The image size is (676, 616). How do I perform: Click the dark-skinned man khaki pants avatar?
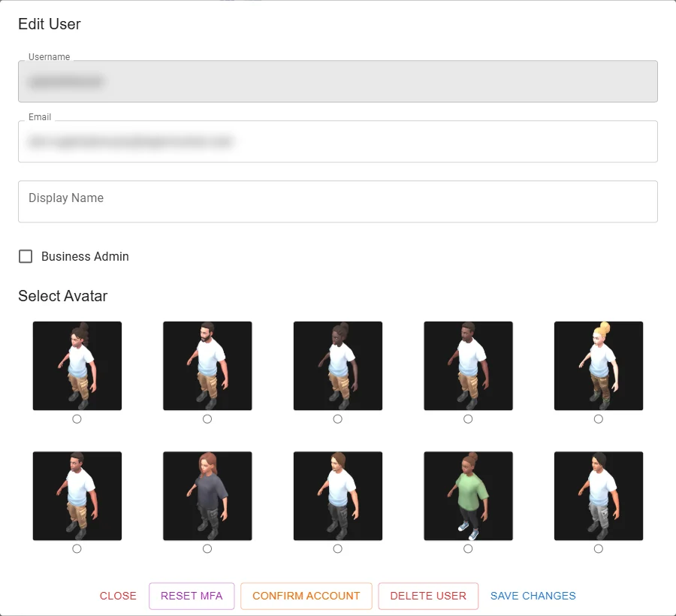468,366
